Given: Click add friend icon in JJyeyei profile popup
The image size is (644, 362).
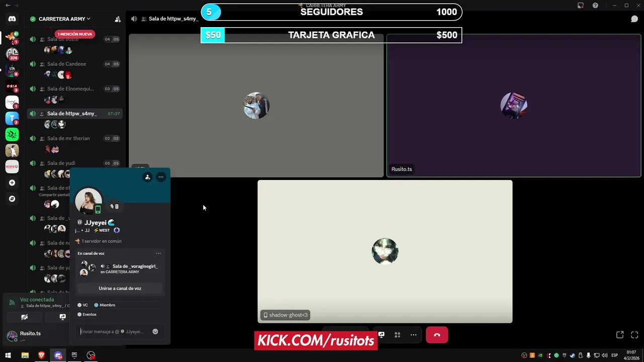Looking at the screenshot, I should pos(147,177).
